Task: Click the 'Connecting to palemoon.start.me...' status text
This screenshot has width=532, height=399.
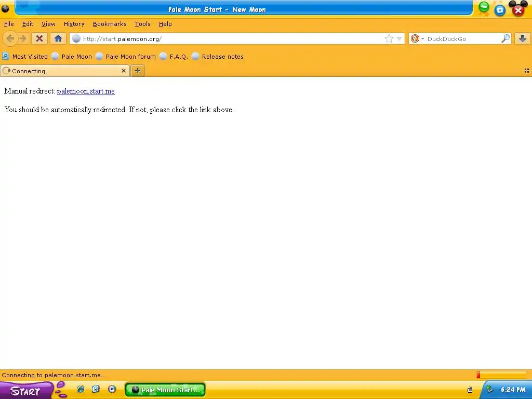Action: pyautogui.click(x=54, y=375)
